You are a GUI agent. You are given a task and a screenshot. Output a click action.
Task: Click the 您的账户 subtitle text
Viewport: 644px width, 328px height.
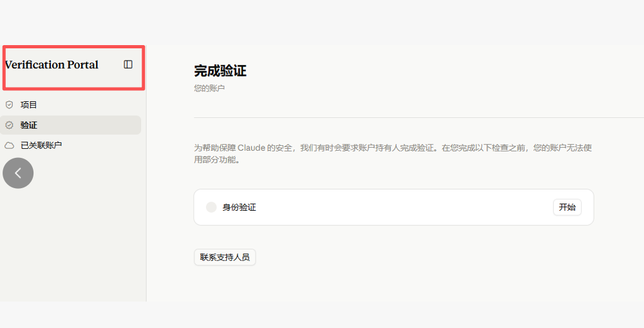[x=209, y=88]
